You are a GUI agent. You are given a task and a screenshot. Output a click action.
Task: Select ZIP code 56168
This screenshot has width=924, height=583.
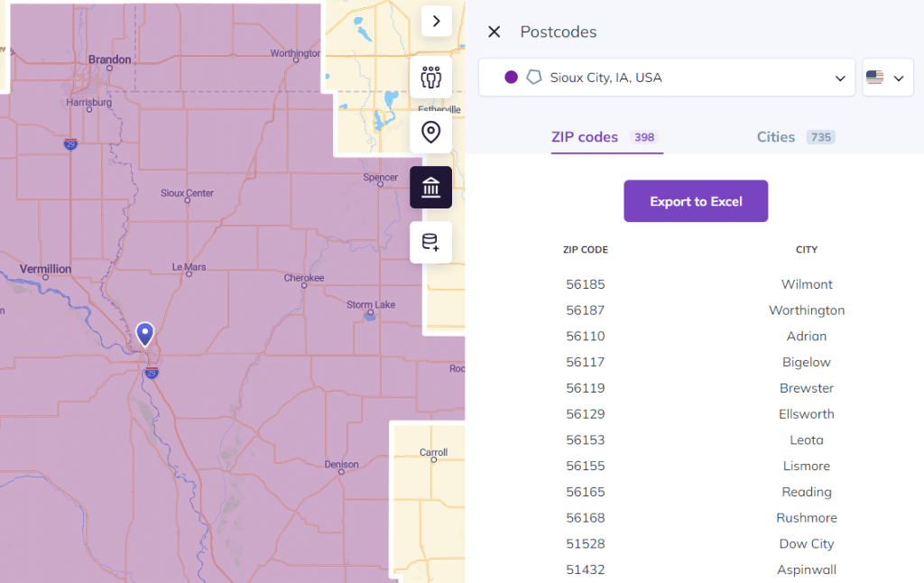tap(585, 517)
